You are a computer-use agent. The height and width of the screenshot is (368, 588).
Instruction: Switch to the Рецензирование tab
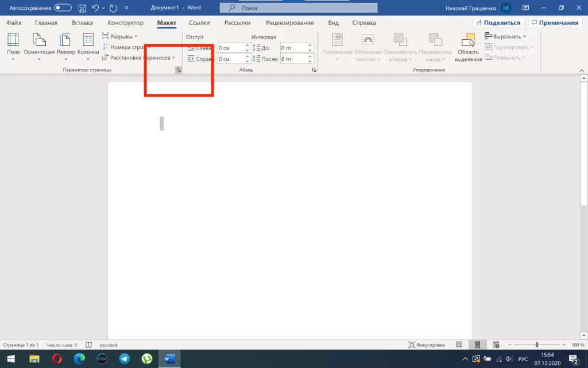point(289,23)
